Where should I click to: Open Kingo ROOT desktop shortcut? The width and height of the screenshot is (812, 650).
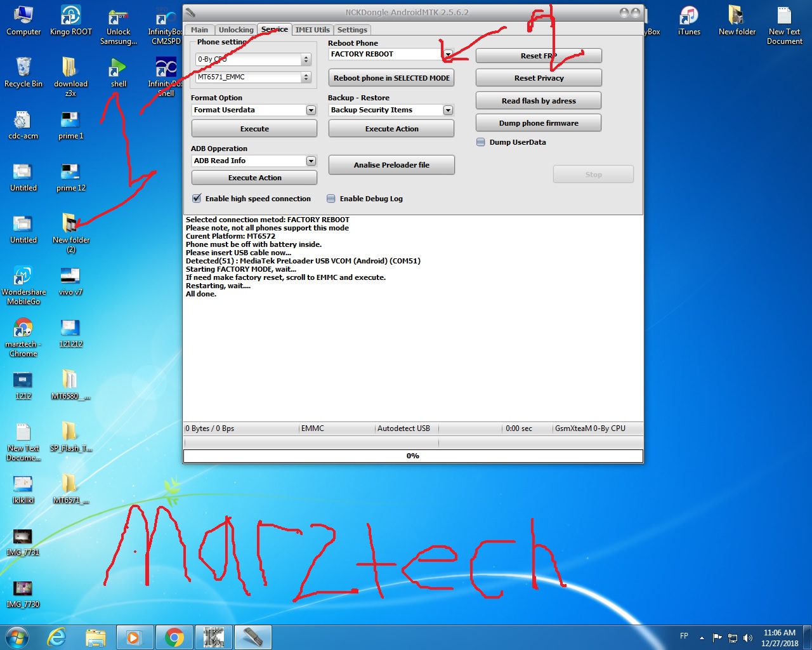pyautogui.click(x=70, y=20)
